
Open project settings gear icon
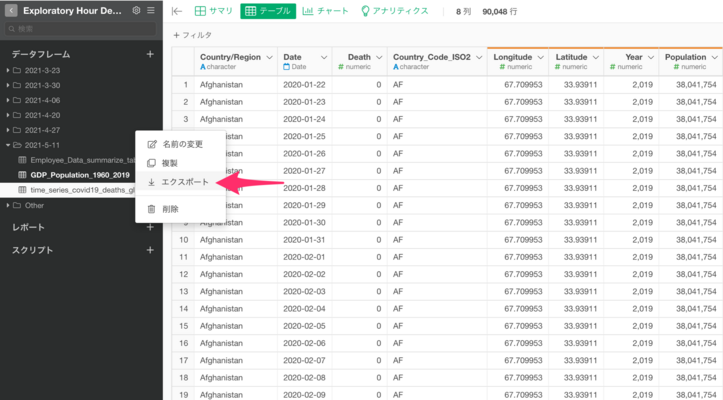tap(136, 10)
